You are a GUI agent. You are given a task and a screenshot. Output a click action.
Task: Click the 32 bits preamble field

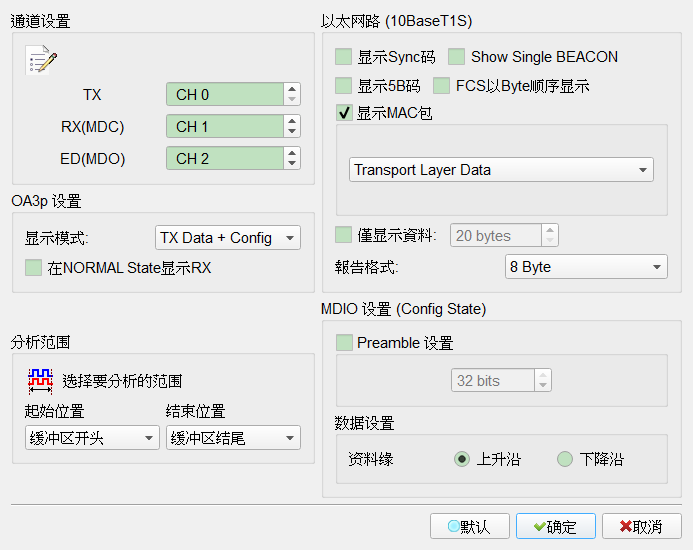[x=493, y=380]
